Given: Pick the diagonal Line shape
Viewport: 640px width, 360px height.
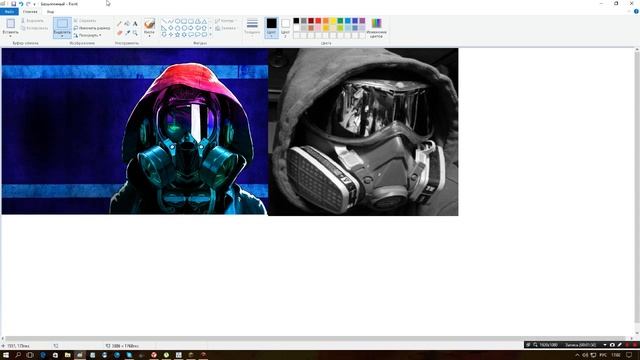Looking at the screenshot, I should [x=164, y=21].
